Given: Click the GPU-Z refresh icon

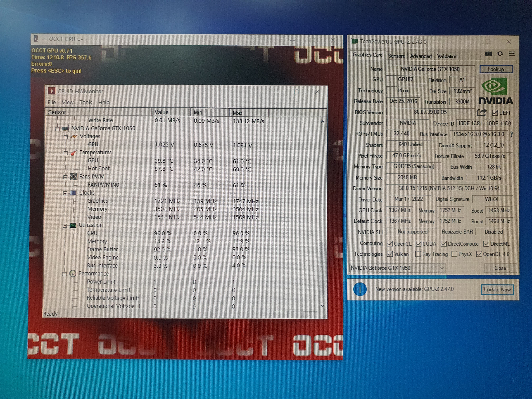Looking at the screenshot, I should click(500, 54).
